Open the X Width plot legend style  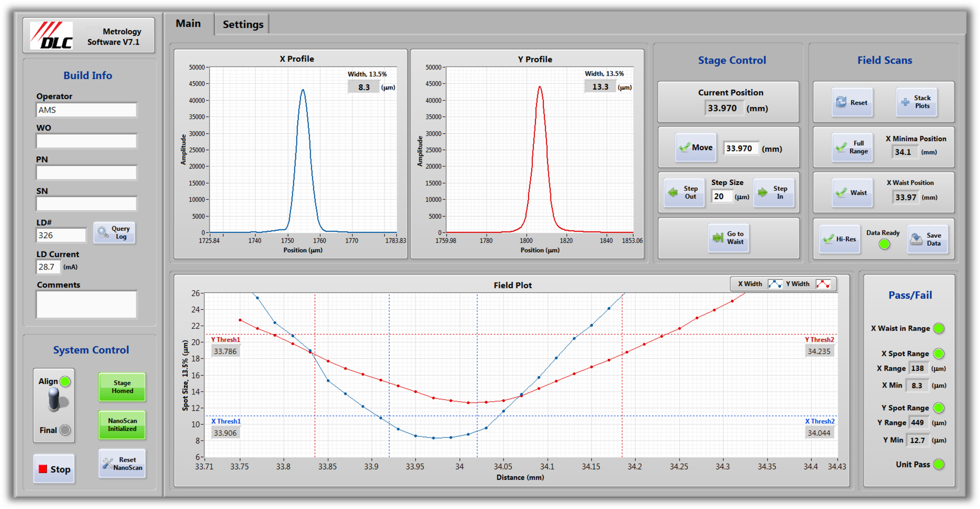tap(775, 284)
